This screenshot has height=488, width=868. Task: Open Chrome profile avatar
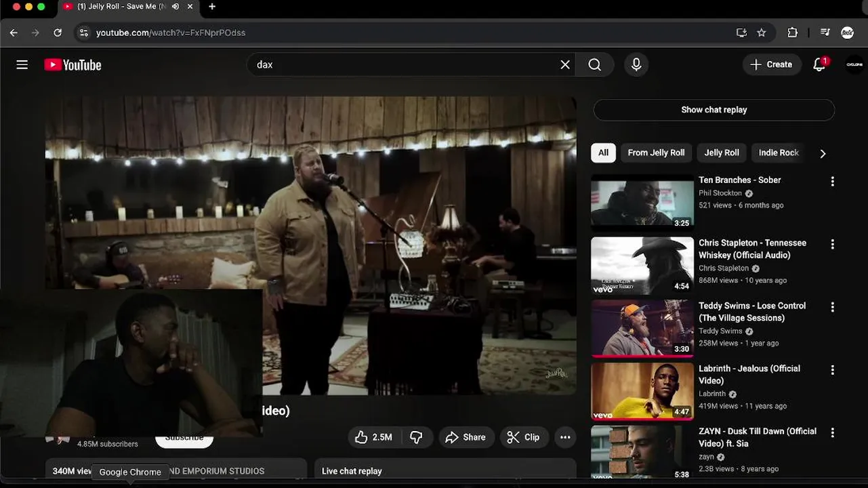click(847, 33)
